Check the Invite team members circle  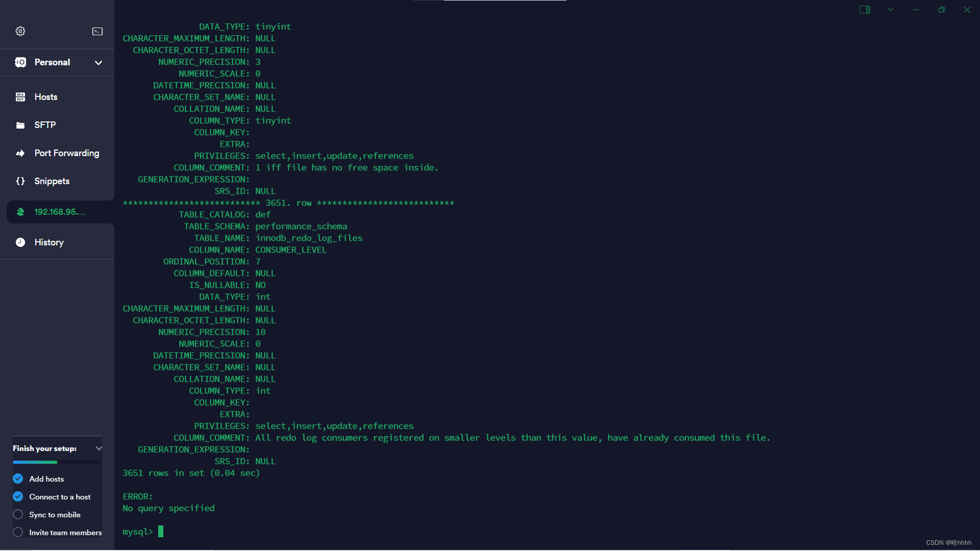18,532
